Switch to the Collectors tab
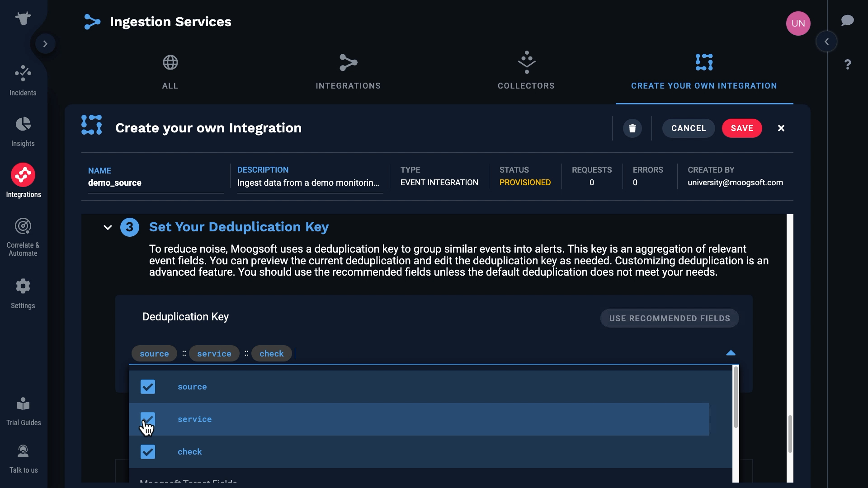Viewport: 868px width, 488px height. click(x=526, y=72)
